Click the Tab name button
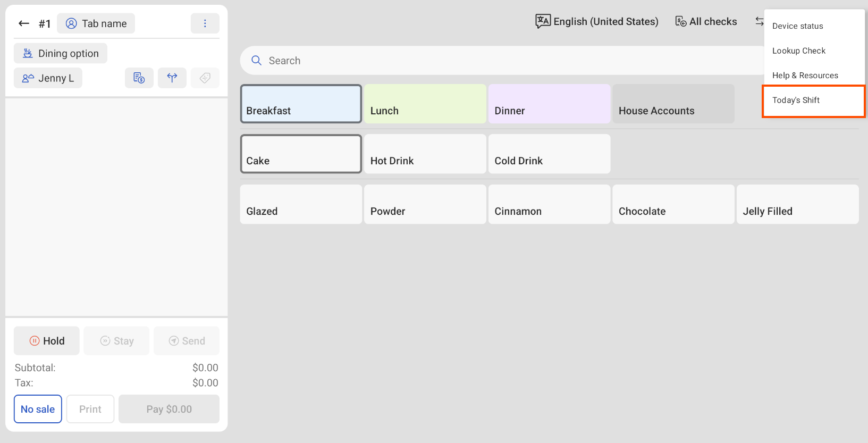This screenshot has width=868, height=443. (x=96, y=23)
